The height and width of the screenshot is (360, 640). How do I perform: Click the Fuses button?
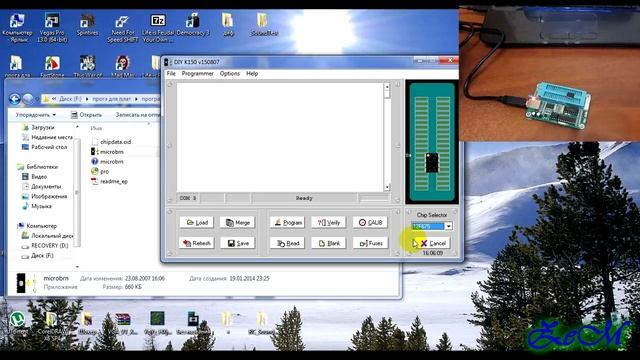(370, 243)
